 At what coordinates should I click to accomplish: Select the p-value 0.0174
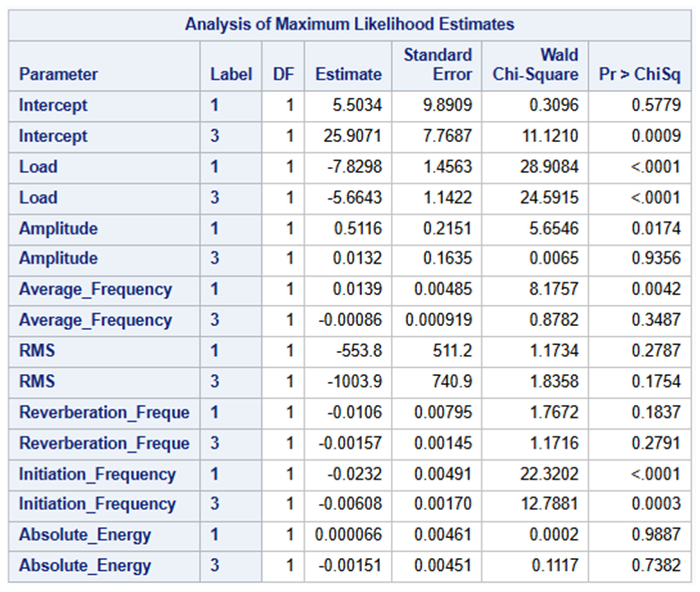point(656,229)
